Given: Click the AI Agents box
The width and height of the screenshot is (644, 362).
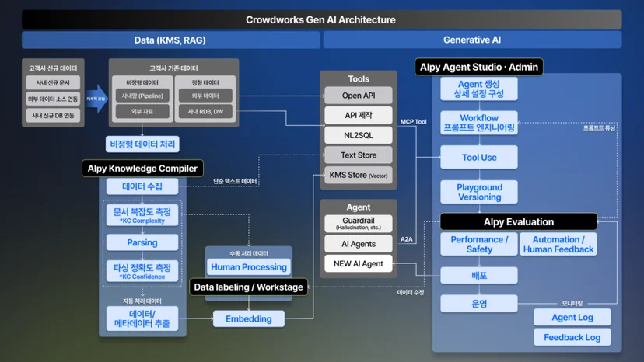Looking at the screenshot, I should [359, 244].
